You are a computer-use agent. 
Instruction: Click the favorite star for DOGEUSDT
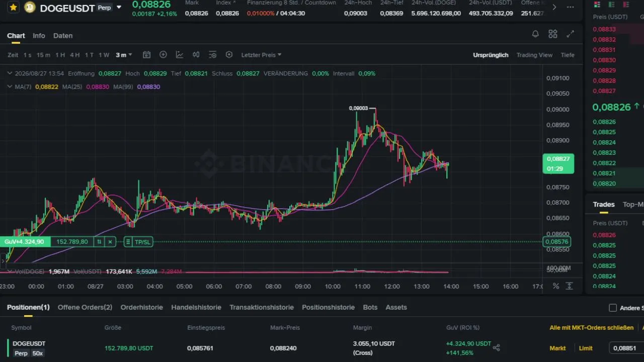click(13, 8)
